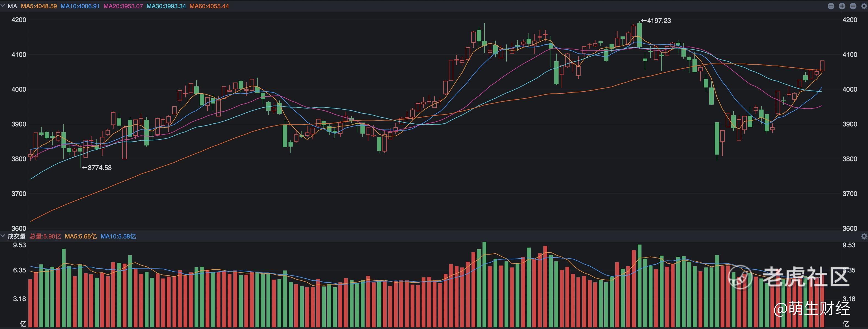The width and height of the screenshot is (868, 329).
Task: Open the MA indicator selector label
Action: click(x=12, y=6)
